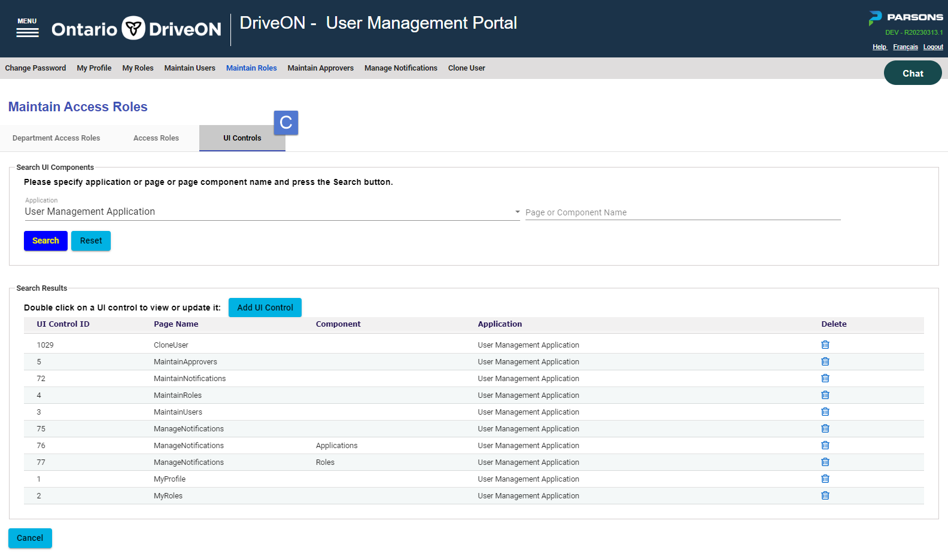
Task: Focus the Page or Component Name field
Action: 683,212
